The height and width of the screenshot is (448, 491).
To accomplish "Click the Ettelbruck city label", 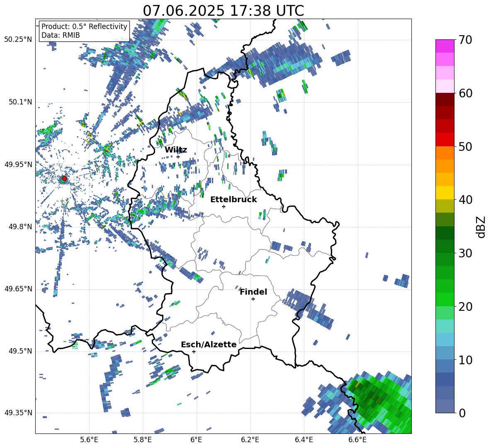I will pos(233,200).
